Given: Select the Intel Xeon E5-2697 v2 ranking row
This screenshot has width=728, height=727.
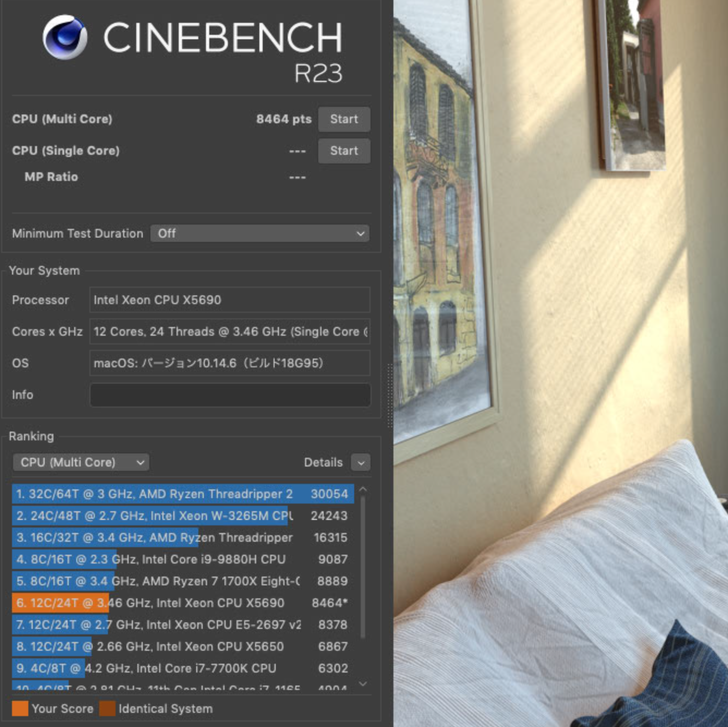Looking at the screenshot, I should click(x=183, y=625).
